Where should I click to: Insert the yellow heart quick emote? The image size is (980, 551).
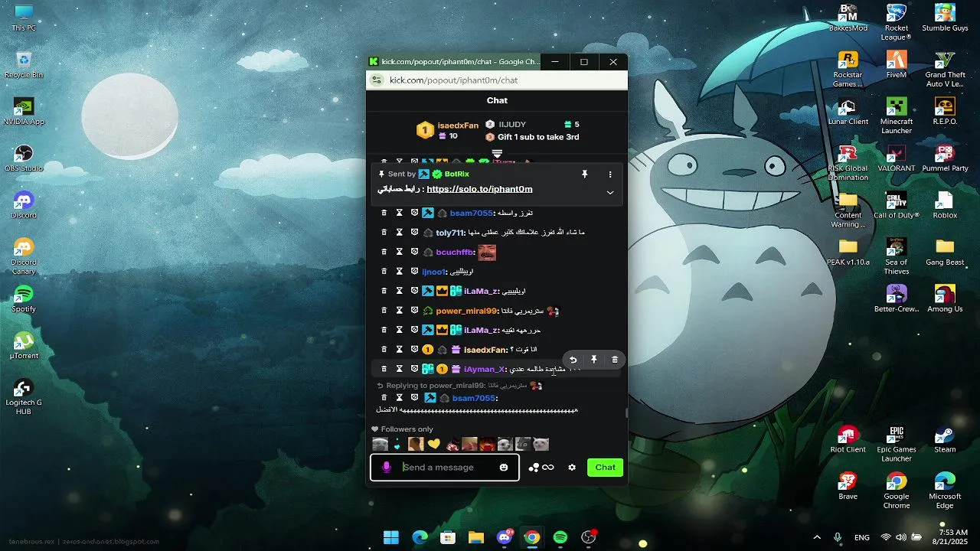pos(434,444)
